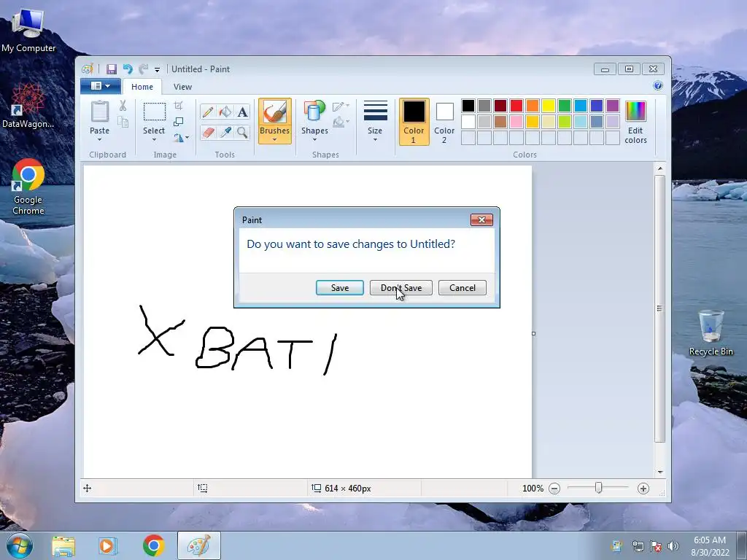The height and width of the screenshot is (560, 747).
Task: Click the Paint icon in the title bar
Action: (88, 69)
